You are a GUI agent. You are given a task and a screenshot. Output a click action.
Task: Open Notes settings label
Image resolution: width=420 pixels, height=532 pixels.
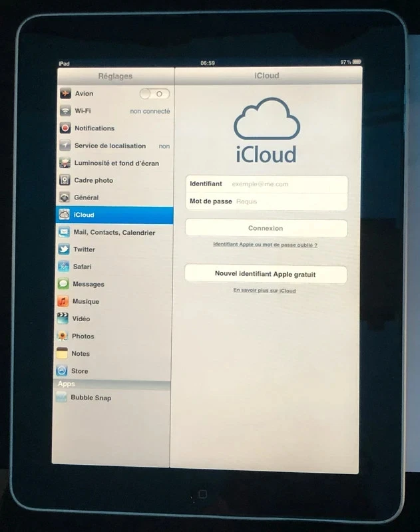point(81,354)
